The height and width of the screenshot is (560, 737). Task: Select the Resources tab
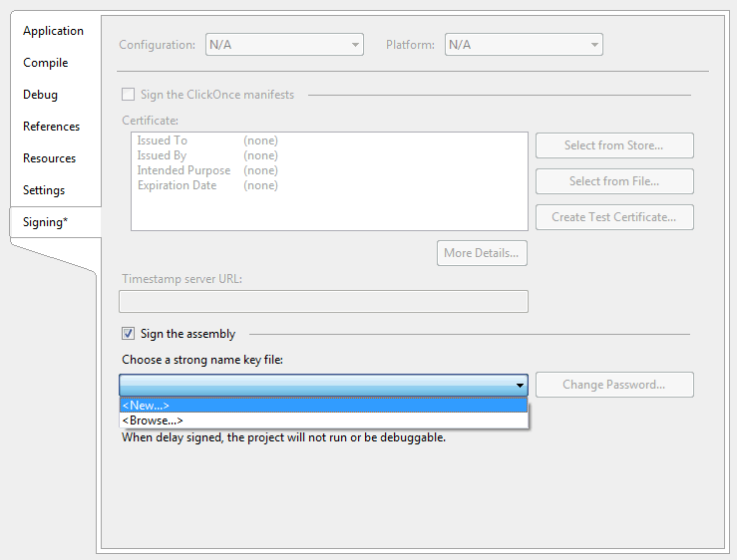(x=50, y=158)
